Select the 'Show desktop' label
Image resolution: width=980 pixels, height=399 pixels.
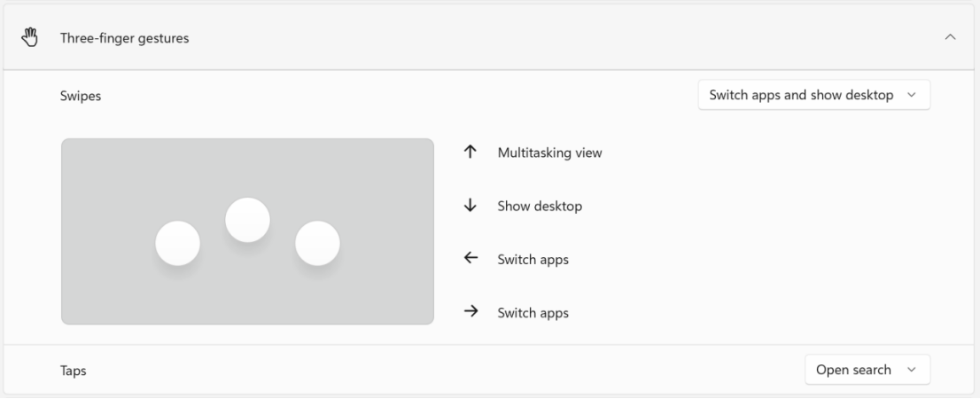tap(540, 206)
